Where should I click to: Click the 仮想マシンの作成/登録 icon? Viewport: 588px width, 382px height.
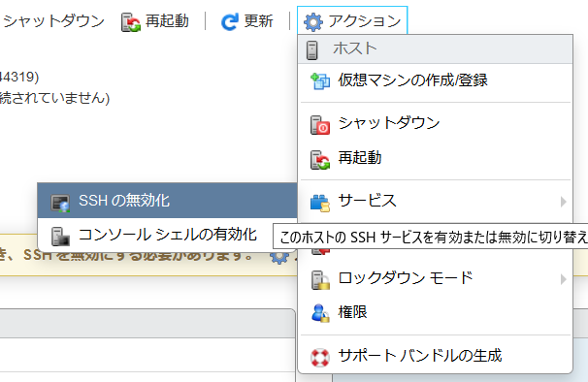(320, 81)
